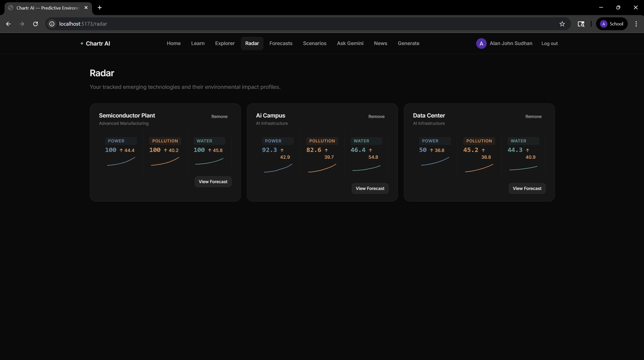This screenshot has height=360, width=644.
Task: Click the purple user avatar in navbar
Action: (x=481, y=44)
